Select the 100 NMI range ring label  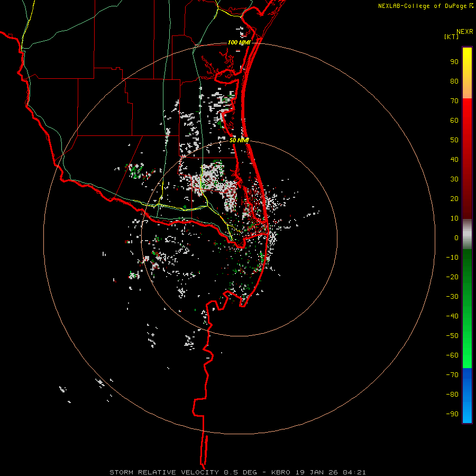coord(239,42)
